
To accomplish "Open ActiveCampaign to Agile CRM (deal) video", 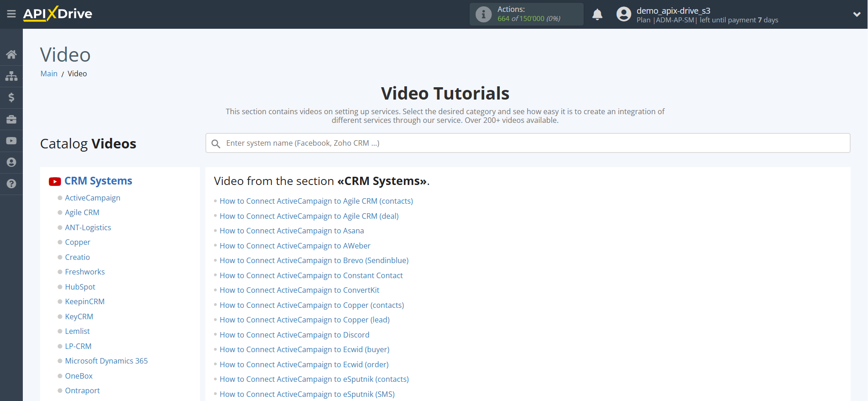I will pyautogui.click(x=309, y=216).
